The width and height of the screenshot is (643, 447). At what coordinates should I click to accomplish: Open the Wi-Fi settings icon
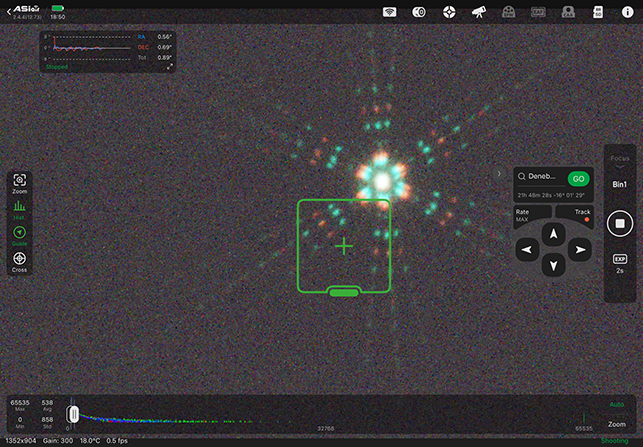coord(391,12)
